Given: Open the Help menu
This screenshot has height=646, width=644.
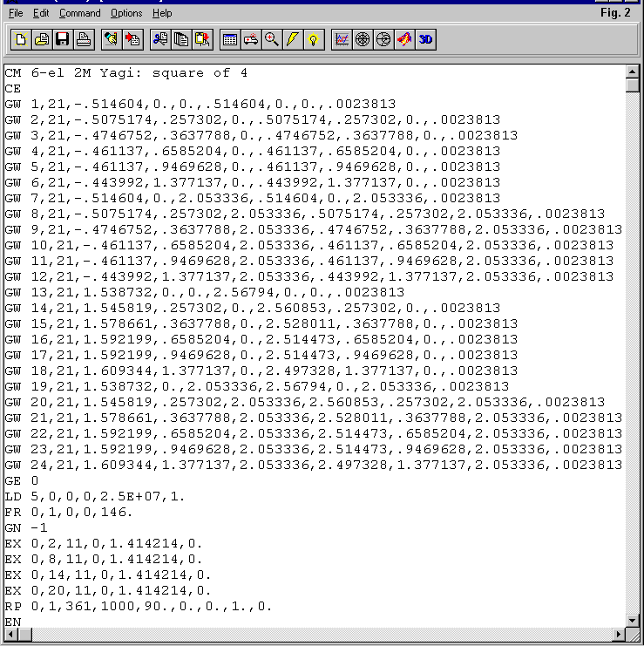Looking at the screenshot, I should click(162, 13).
